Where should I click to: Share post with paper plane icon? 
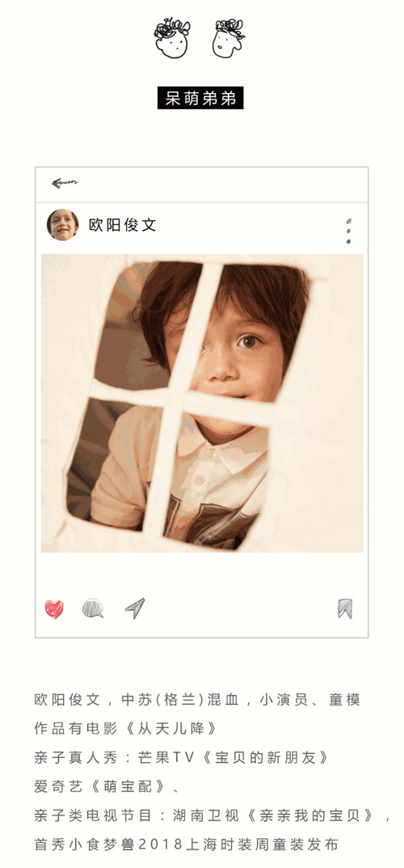(135, 608)
